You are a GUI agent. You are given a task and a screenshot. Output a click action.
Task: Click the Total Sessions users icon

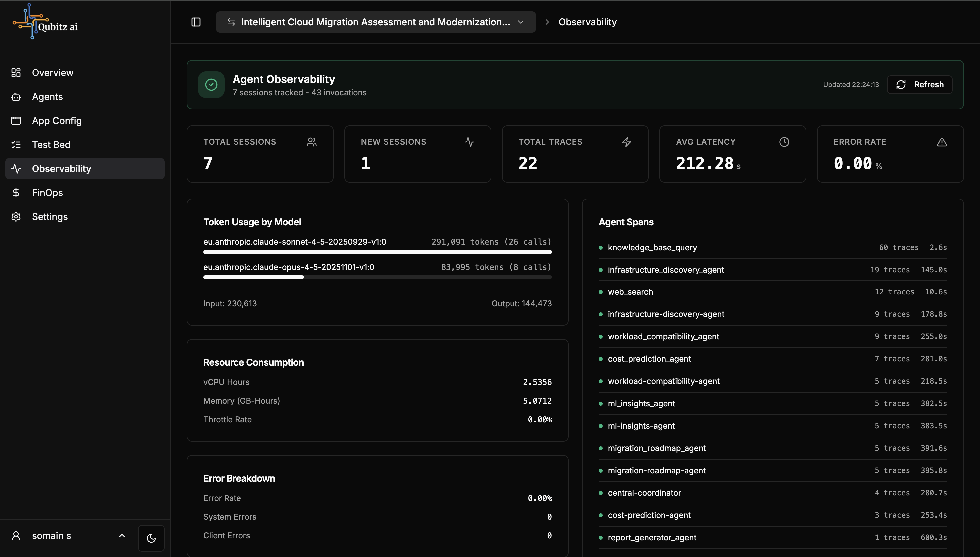pyautogui.click(x=311, y=142)
